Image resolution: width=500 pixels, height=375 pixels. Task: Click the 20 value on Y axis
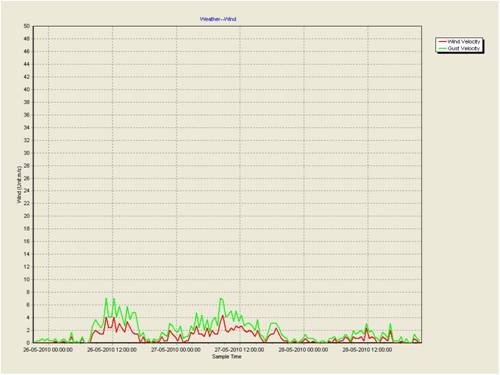(27, 216)
